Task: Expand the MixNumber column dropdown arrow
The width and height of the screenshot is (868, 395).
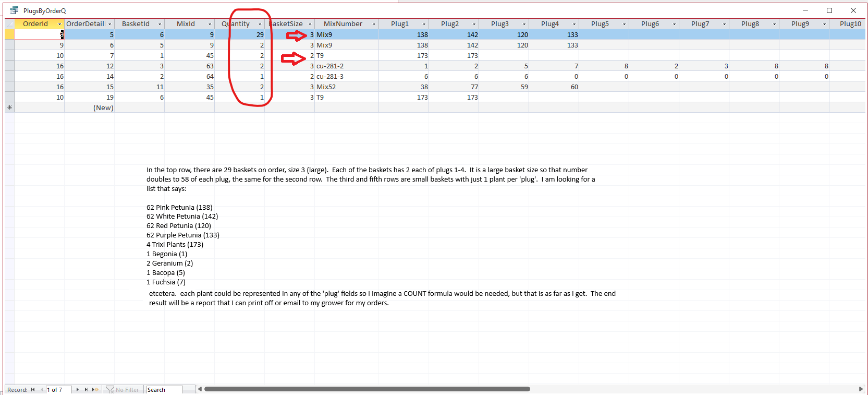Action: click(374, 24)
